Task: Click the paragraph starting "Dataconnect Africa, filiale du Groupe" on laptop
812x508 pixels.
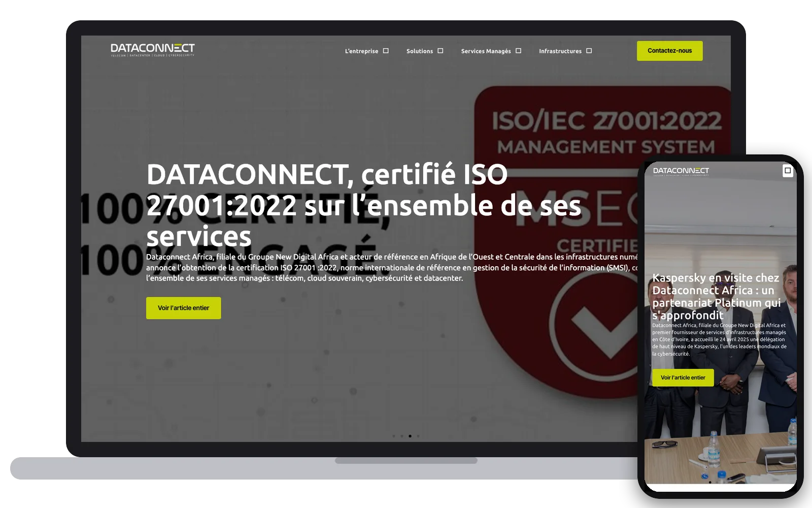Action: point(392,268)
